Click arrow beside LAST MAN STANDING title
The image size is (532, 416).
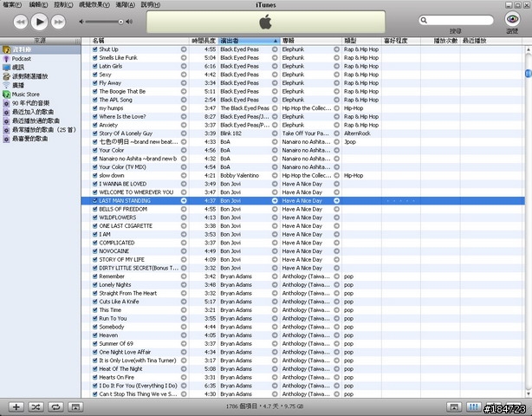(x=184, y=200)
